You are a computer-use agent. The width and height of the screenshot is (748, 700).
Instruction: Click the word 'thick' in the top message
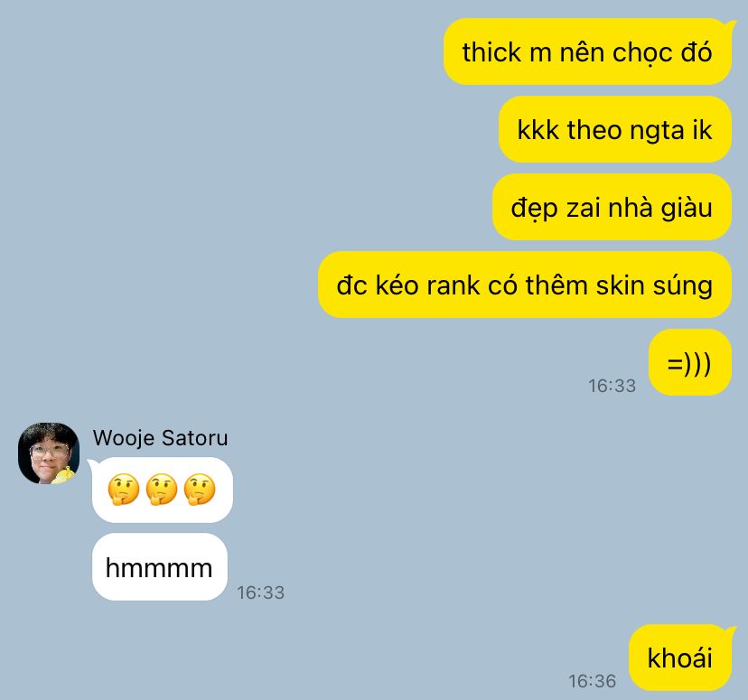(491, 52)
